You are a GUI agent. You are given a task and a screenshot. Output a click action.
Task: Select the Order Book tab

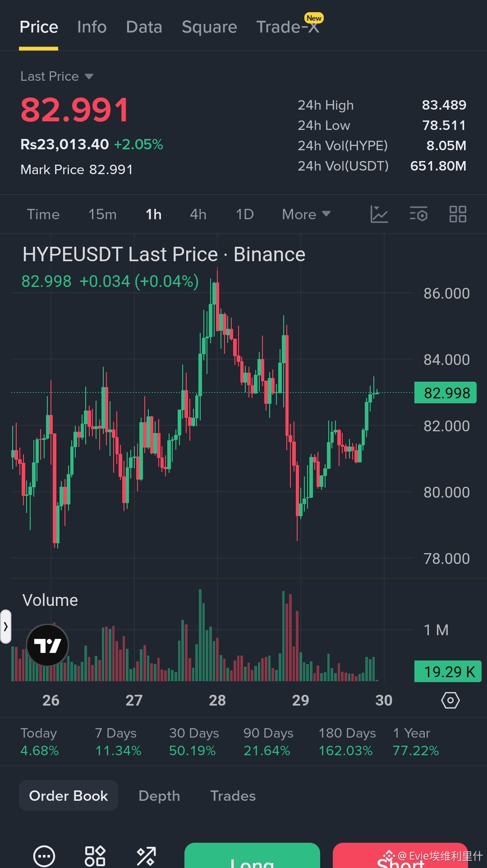(69, 795)
